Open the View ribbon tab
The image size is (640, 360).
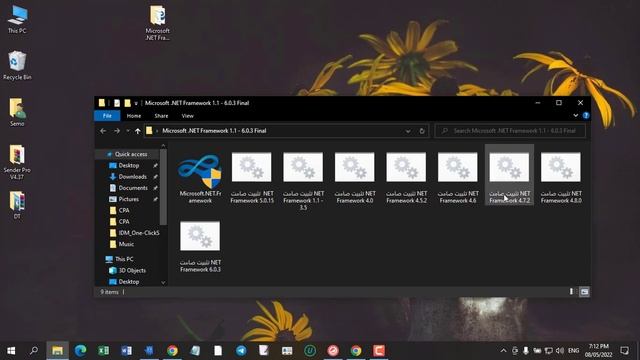point(188,116)
